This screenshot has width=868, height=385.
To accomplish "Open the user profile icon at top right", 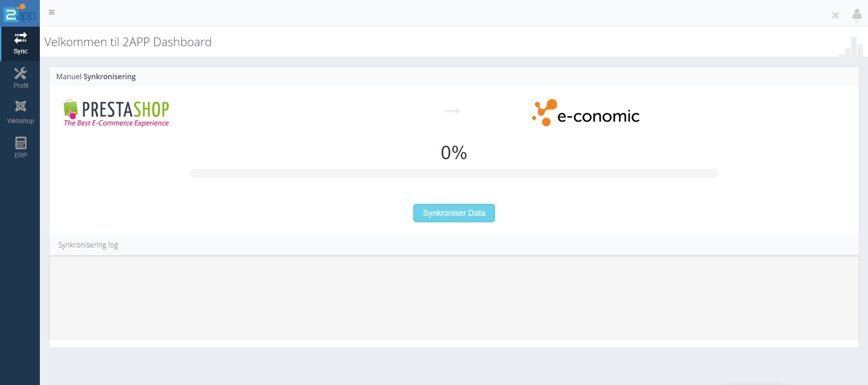I will click(x=856, y=13).
